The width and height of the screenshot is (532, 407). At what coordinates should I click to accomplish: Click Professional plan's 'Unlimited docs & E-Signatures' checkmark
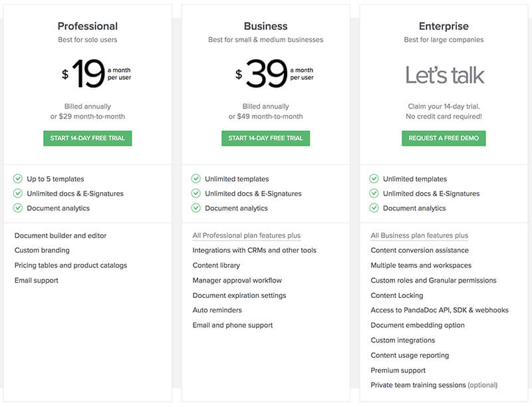(18, 194)
